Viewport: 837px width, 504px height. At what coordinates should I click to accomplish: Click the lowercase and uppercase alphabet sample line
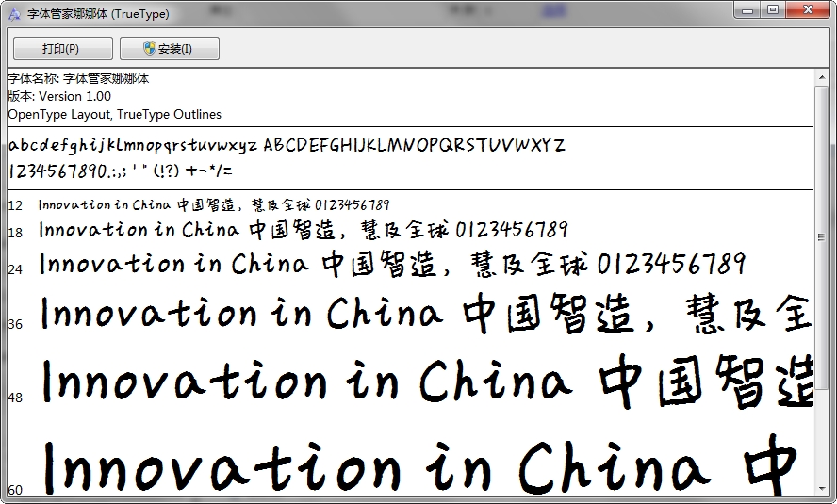[287, 145]
